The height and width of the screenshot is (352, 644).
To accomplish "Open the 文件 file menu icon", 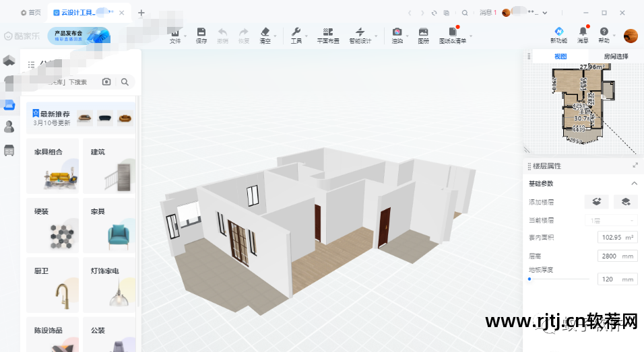I will (x=175, y=32).
